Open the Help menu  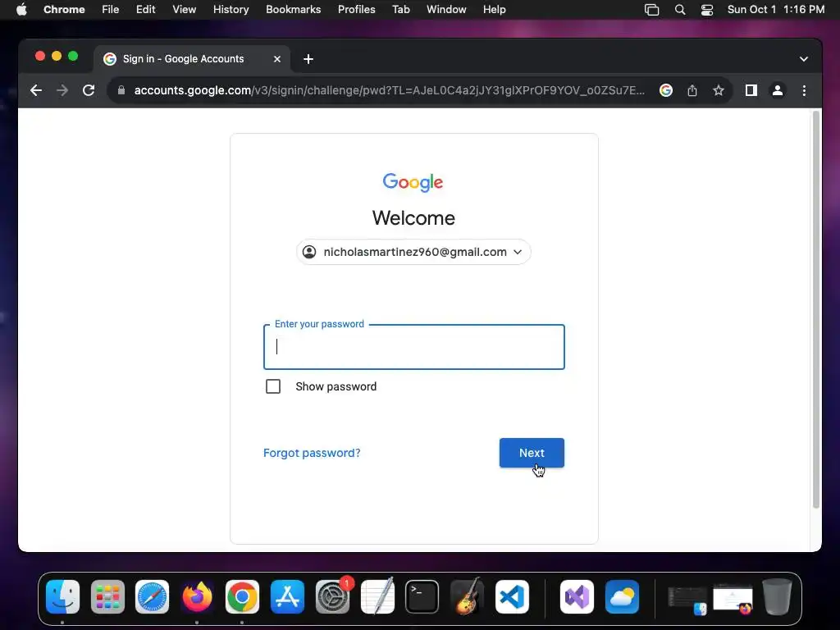494,10
